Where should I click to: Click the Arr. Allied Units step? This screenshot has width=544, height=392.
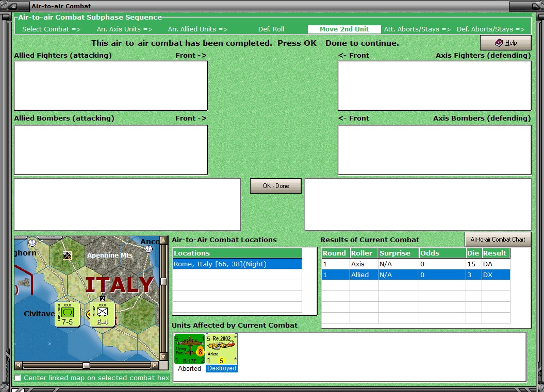[198, 29]
